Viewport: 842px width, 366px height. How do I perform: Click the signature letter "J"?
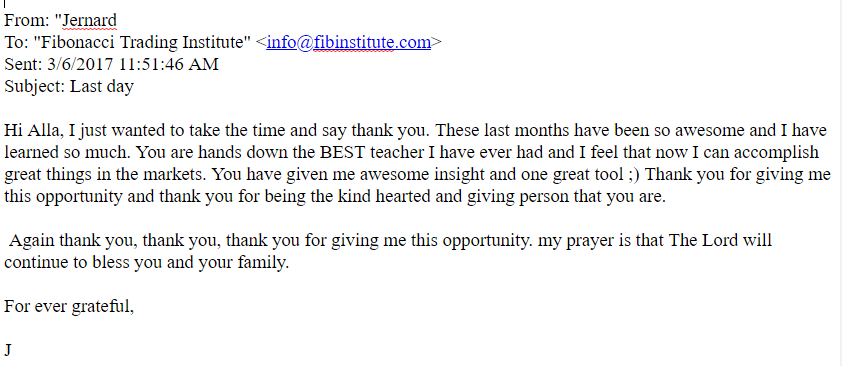point(8,350)
